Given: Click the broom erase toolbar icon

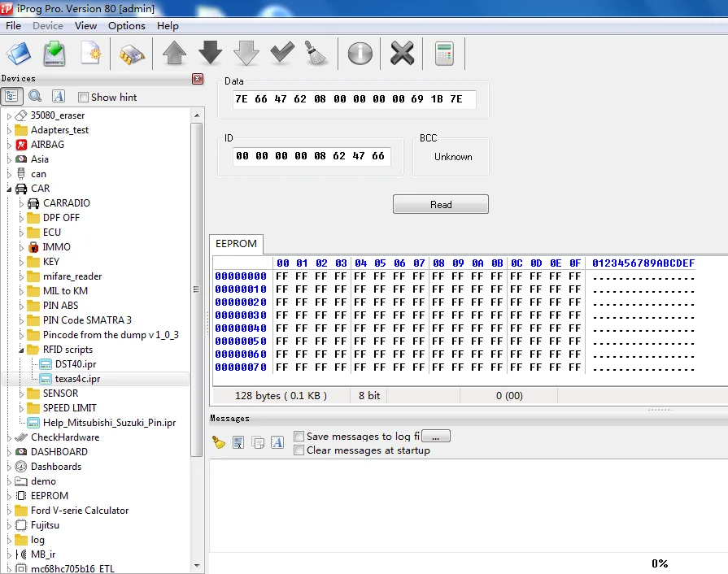Looking at the screenshot, I should 316,53.
